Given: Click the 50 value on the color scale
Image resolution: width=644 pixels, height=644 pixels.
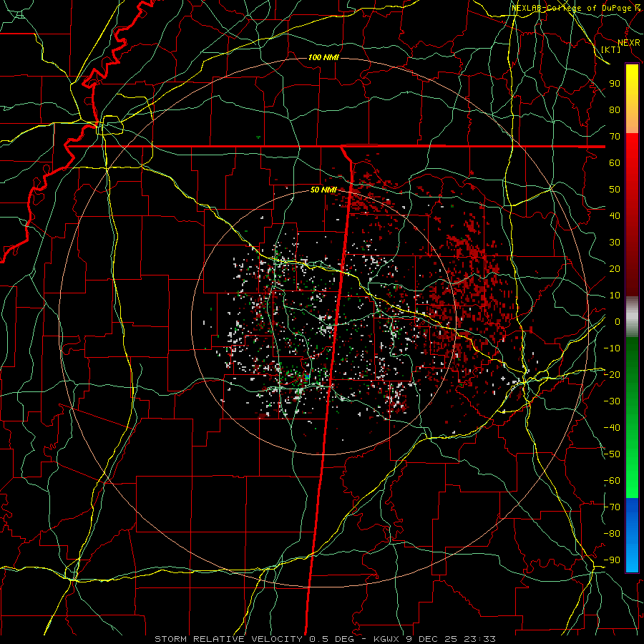Looking at the screenshot, I should point(615,190).
